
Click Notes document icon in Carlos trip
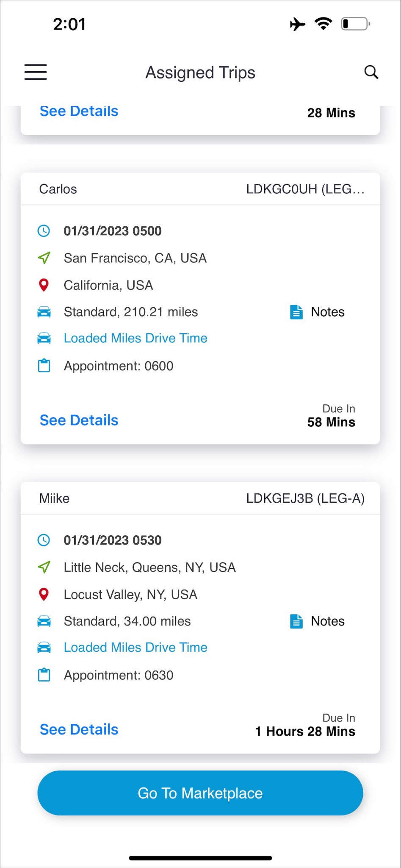(296, 312)
